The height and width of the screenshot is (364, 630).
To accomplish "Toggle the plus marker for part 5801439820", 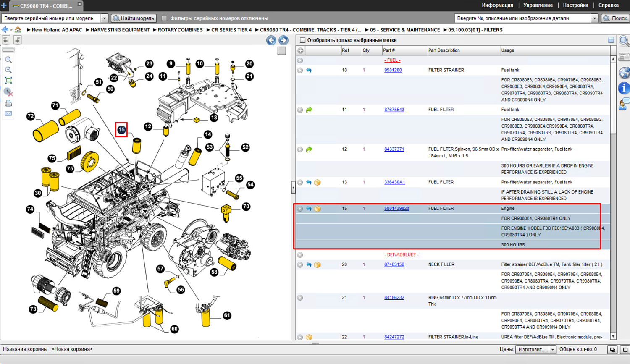I will pos(300,209).
